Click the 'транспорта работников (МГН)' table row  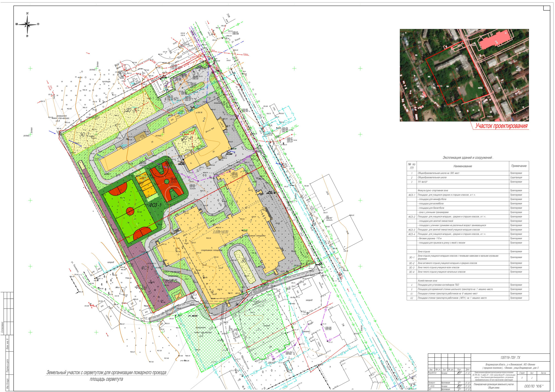point(468,298)
